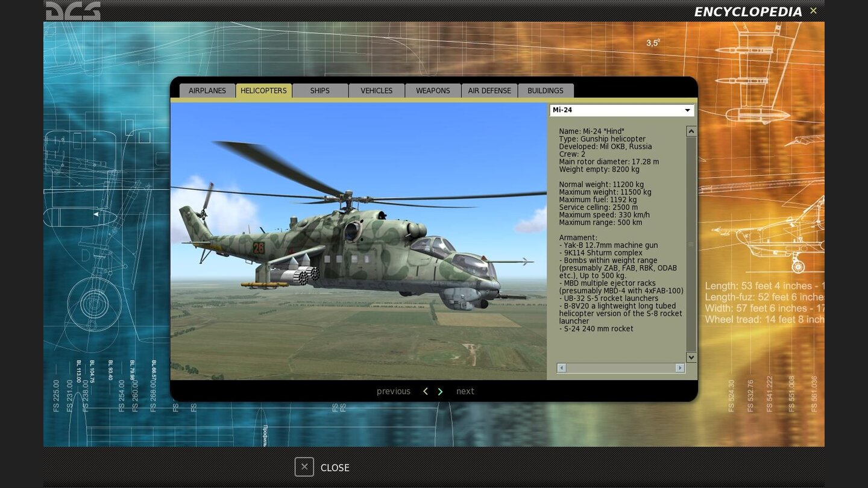This screenshot has height=488, width=868.
Task: Select the BUILDINGS tab
Action: [x=546, y=90]
